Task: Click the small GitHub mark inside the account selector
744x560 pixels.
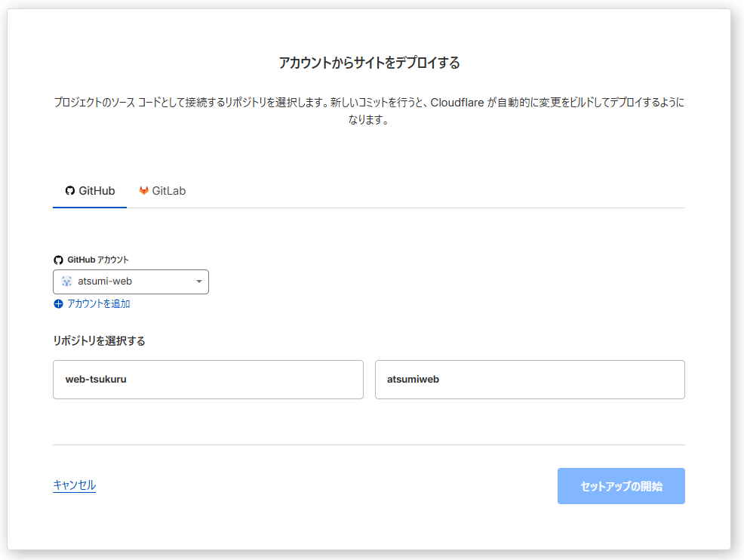Action: [x=69, y=282]
